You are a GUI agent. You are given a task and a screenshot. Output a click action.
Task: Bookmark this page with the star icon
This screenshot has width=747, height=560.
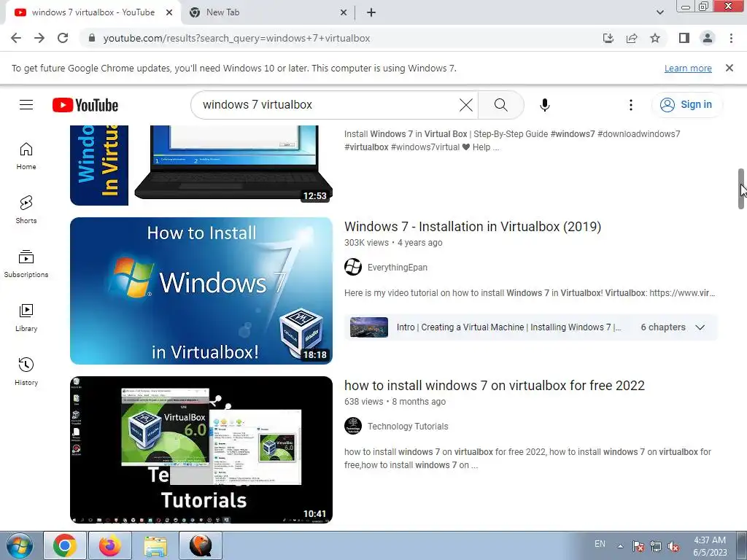(x=655, y=38)
